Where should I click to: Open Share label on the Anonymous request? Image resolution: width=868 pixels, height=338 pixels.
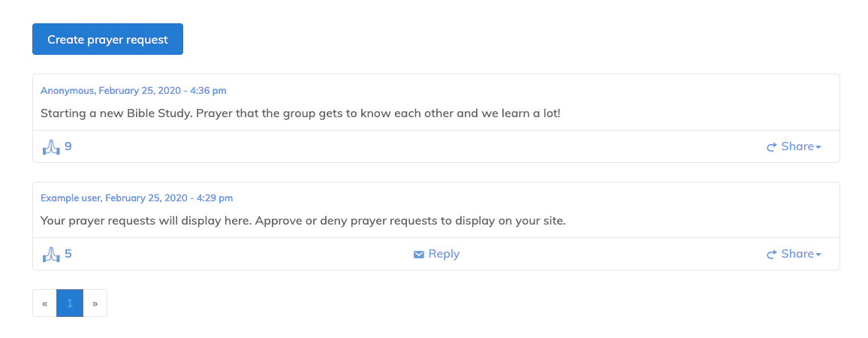(797, 146)
